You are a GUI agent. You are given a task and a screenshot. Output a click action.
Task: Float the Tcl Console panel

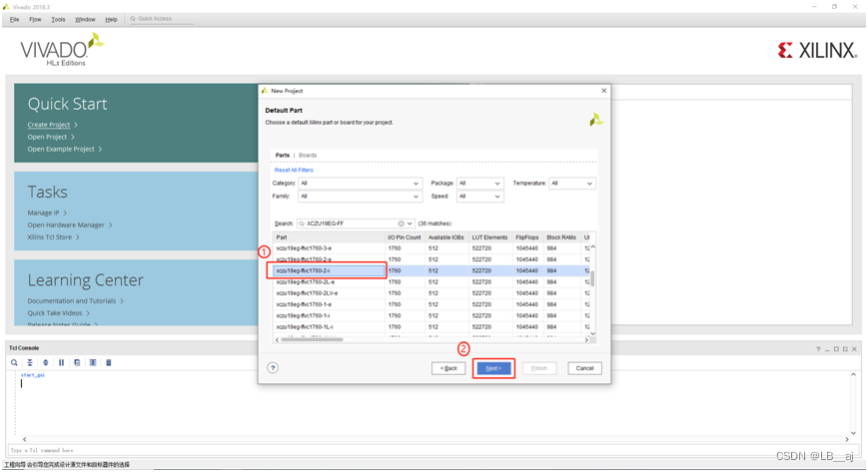coord(845,349)
